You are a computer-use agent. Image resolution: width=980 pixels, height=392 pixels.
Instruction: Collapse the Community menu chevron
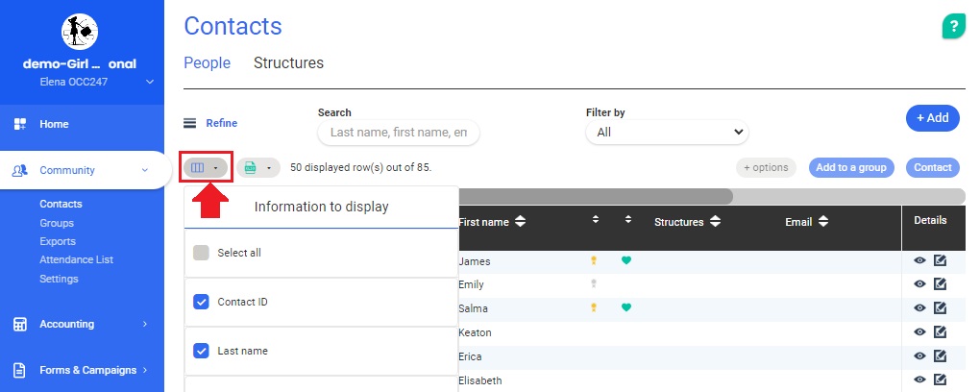click(145, 170)
